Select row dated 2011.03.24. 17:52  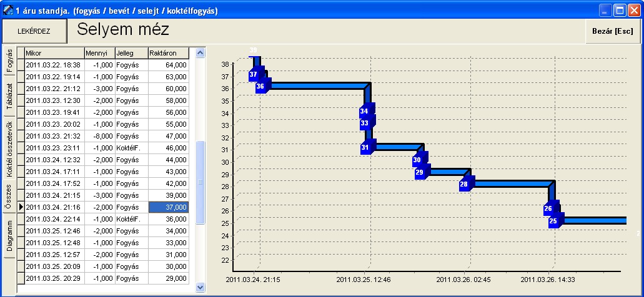pos(103,184)
